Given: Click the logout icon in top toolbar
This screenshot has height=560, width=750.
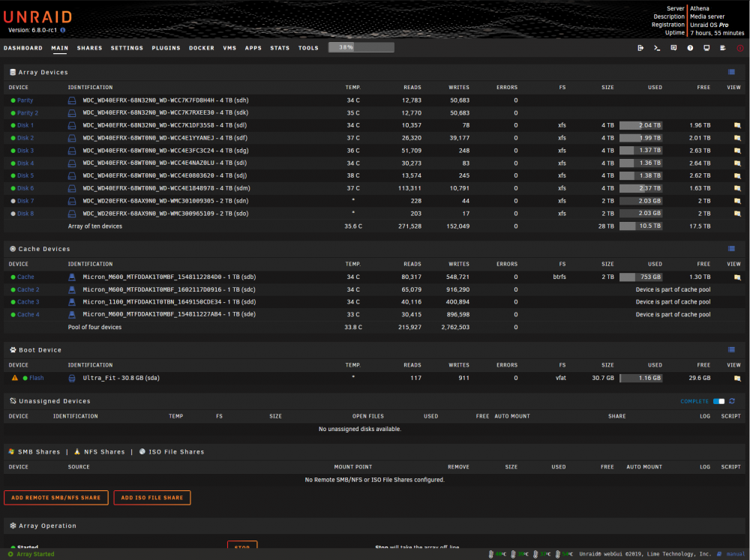Looking at the screenshot, I should 640,48.
